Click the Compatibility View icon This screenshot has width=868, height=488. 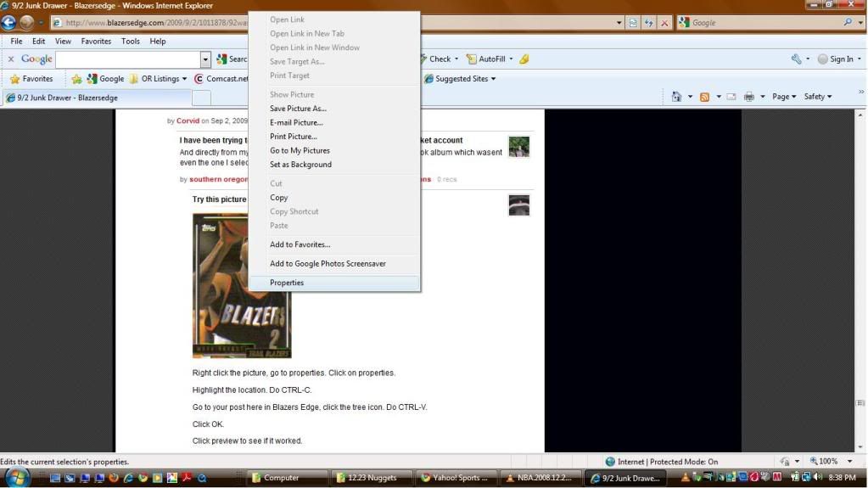point(633,23)
